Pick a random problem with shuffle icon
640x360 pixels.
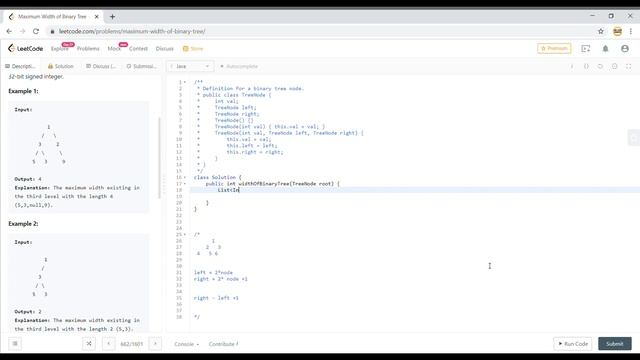coord(89,344)
